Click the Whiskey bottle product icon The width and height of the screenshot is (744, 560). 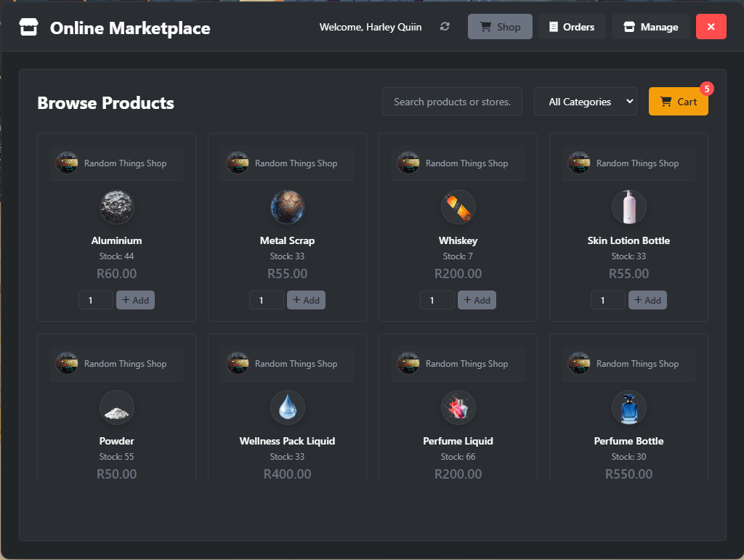click(458, 207)
